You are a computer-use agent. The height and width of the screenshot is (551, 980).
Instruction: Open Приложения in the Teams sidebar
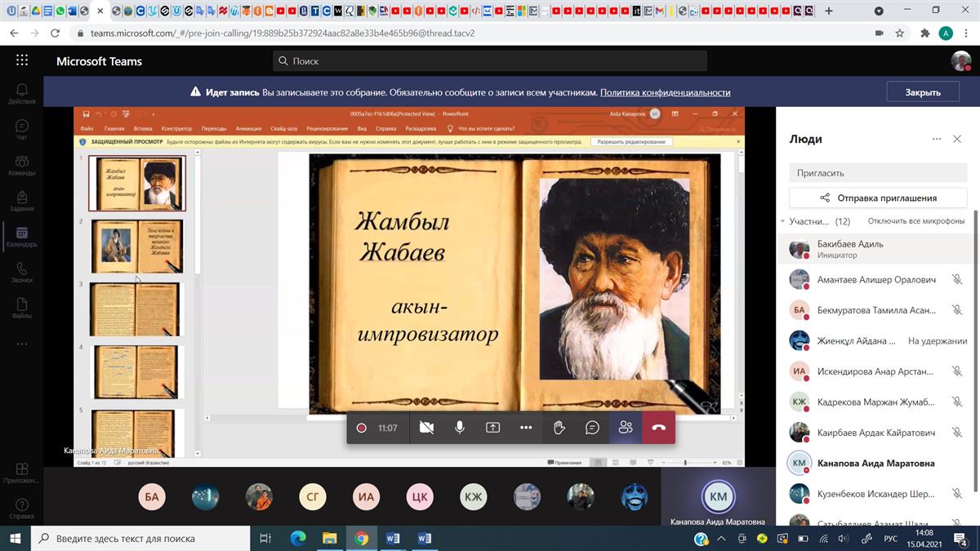coord(22,473)
